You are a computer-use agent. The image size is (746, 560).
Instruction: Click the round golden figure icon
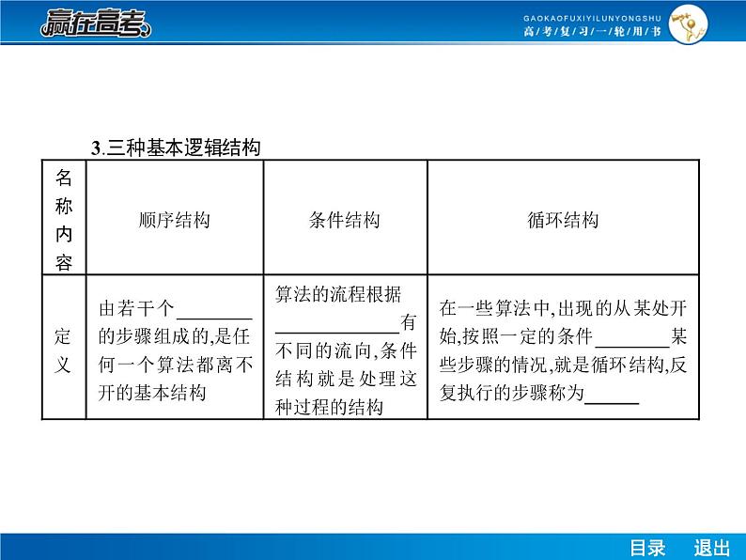688,24
